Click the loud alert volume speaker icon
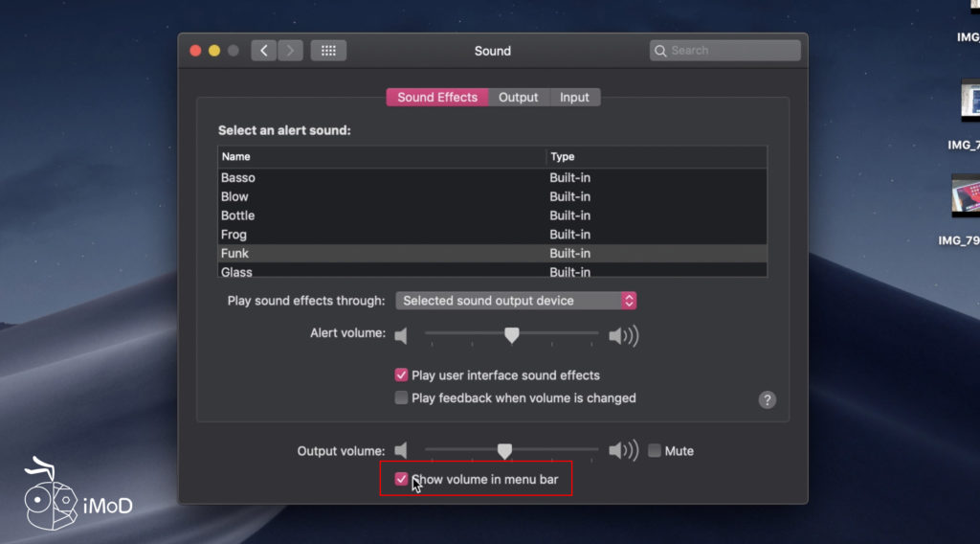This screenshot has height=544, width=980. [624, 336]
